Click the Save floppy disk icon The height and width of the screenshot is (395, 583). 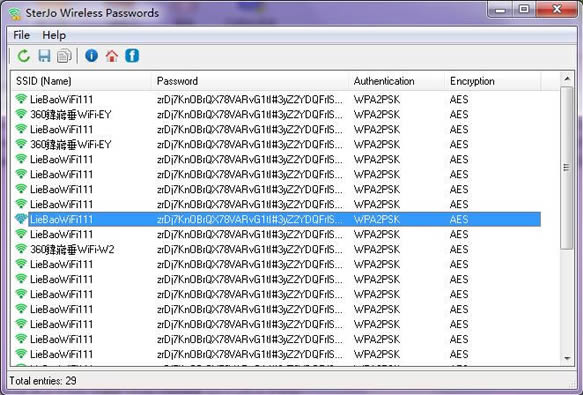[44, 56]
